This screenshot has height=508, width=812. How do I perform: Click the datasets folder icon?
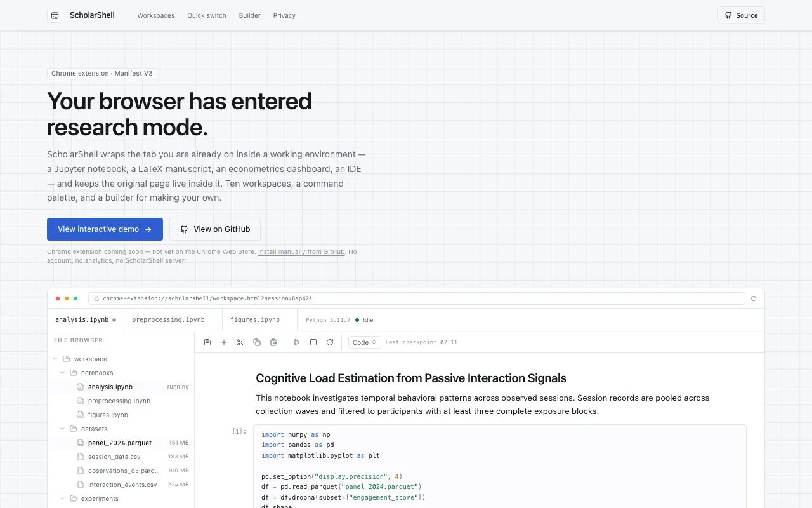74,429
